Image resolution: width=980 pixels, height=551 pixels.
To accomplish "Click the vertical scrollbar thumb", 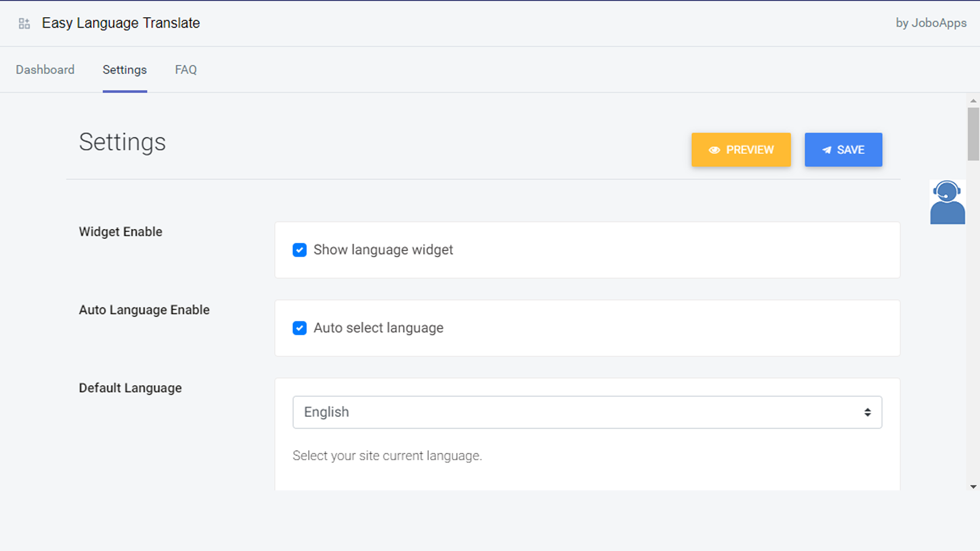I will pyautogui.click(x=973, y=133).
